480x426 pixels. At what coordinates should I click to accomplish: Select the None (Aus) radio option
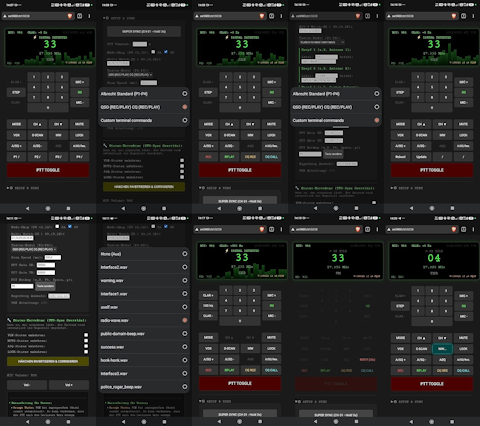click(x=185, y=254)
